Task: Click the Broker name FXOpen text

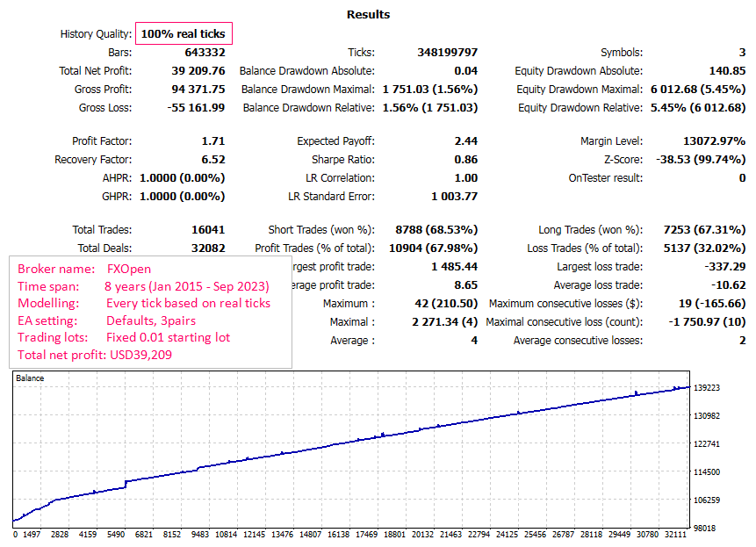Action: click(129, 269)
